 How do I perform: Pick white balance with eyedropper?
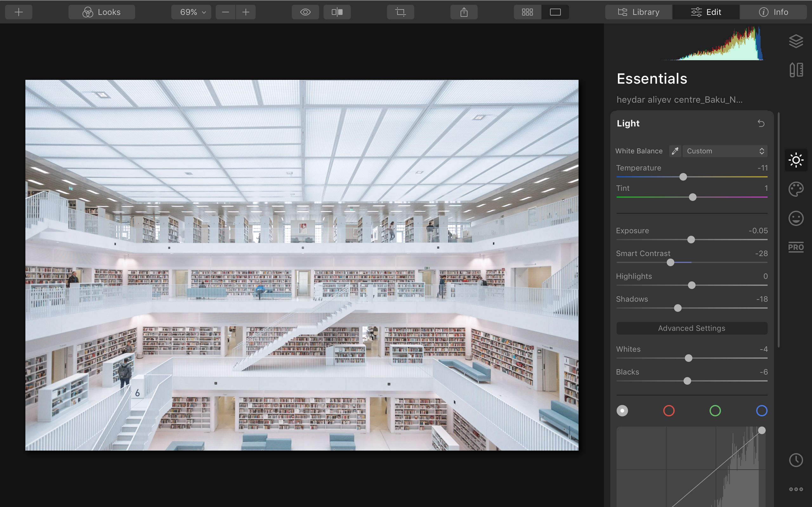click(675, 151)
